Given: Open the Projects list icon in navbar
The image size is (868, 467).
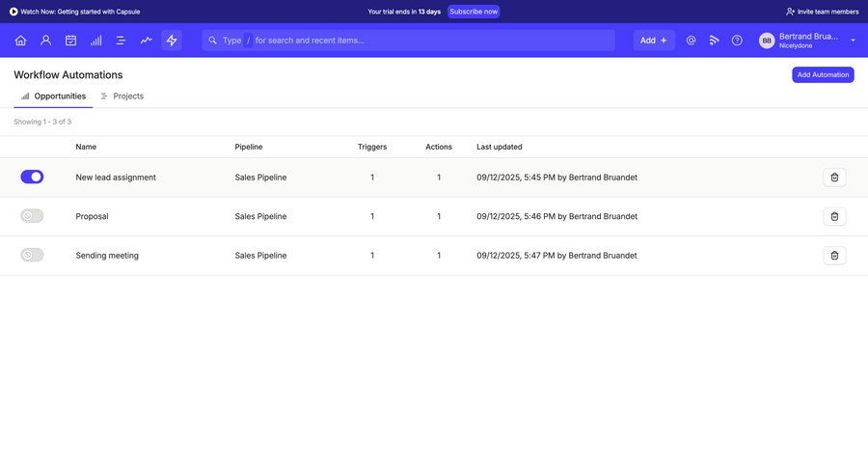Looking at the screenshot, I should click(121, 41).
